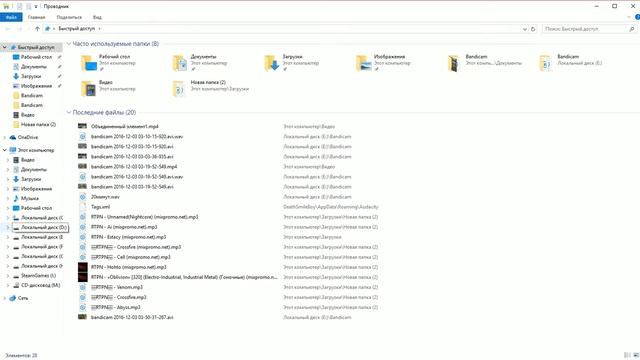Viewport: 640px width, 360px height.
Task: Select the RTPN - Venom.mp3 file
Action: [x=117, y=287]
